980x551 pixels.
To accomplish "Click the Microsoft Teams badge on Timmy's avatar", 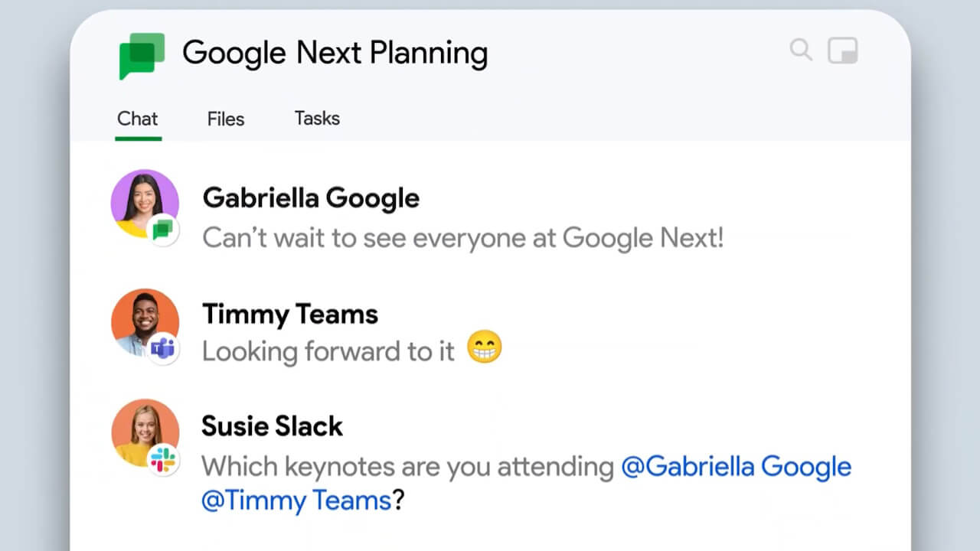I will click(162, 349).
